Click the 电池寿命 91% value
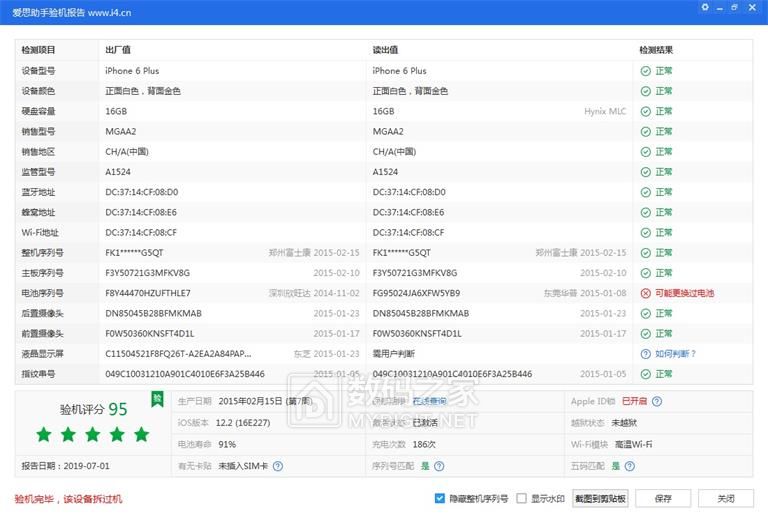 coord(227,444)
